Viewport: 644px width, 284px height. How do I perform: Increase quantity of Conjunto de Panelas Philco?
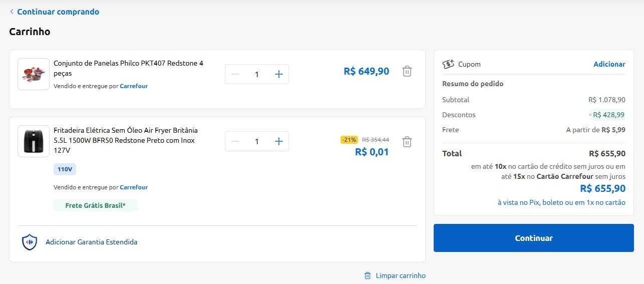pos(279,74)
